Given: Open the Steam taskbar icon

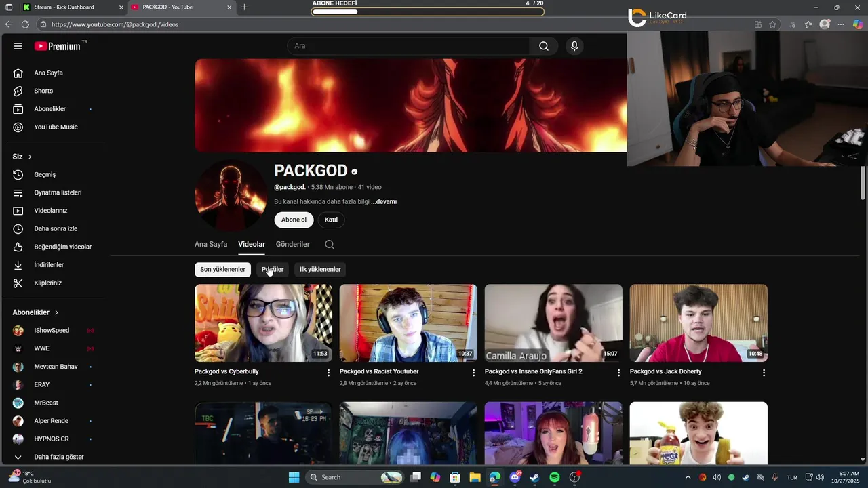Looking at the screenshot, I should click(534, 477).
